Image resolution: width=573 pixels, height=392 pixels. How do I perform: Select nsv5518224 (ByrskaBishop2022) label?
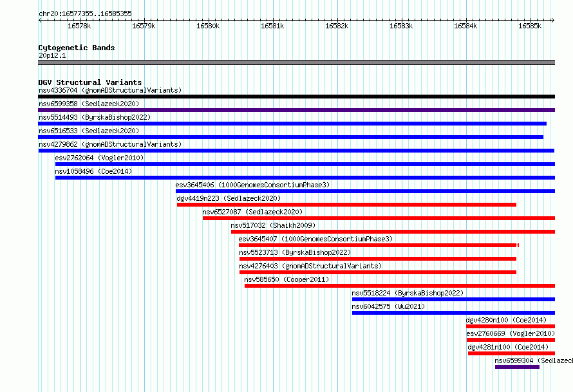pos(408,293)
